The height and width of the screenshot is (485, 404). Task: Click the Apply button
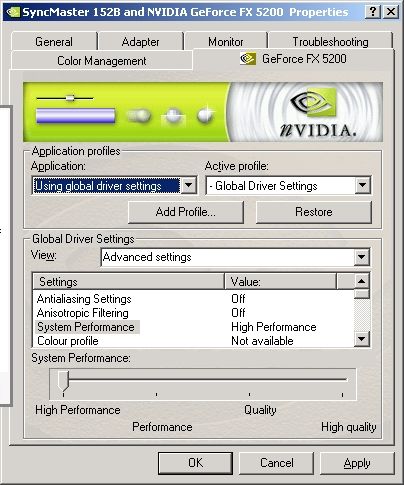coord(357,463)
